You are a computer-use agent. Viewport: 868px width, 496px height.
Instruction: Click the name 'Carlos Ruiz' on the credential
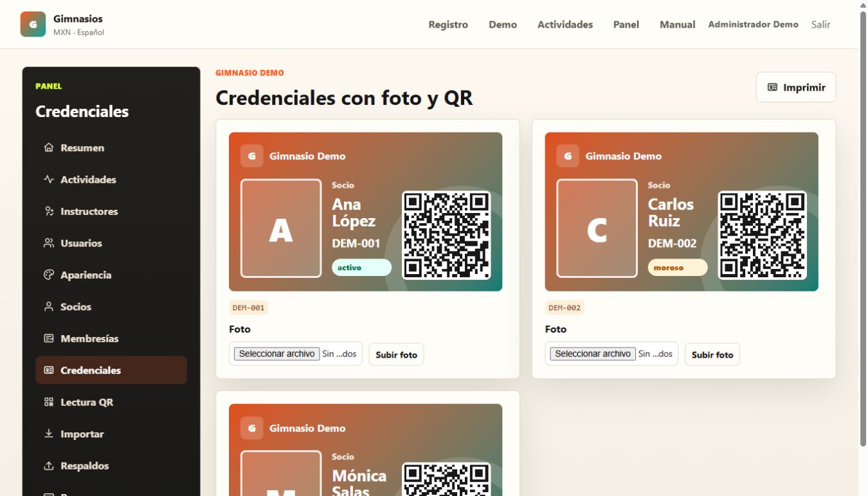point(671,212)
